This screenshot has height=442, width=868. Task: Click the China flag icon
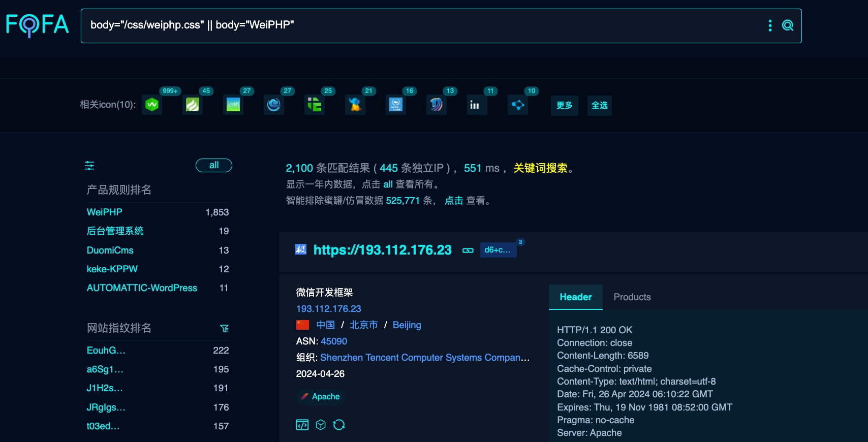coord(302,325)
